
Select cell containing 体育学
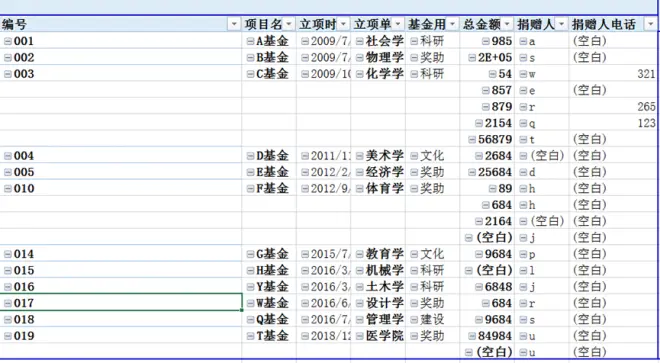pyautogui.click(x=378, y=189)
